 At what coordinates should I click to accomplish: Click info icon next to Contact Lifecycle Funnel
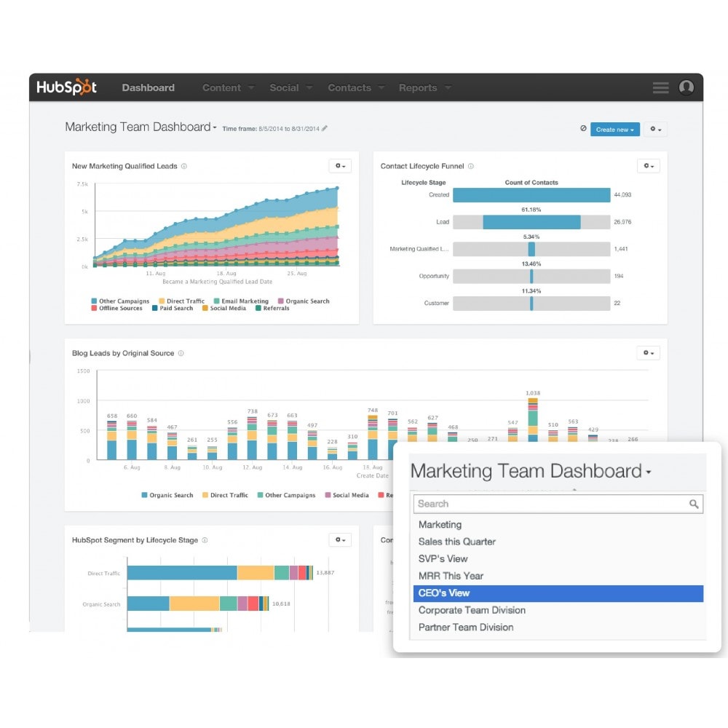click(471, 166)
